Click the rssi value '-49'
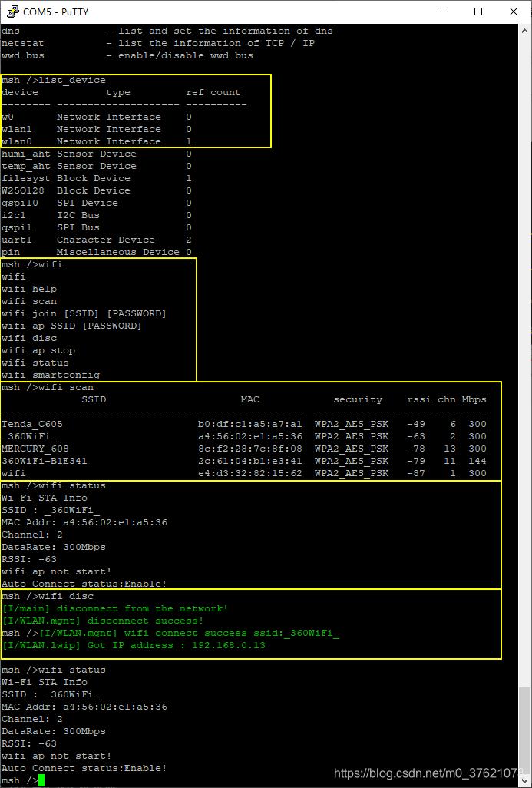The width and height of the screenshot is (532, 788). 416,424
